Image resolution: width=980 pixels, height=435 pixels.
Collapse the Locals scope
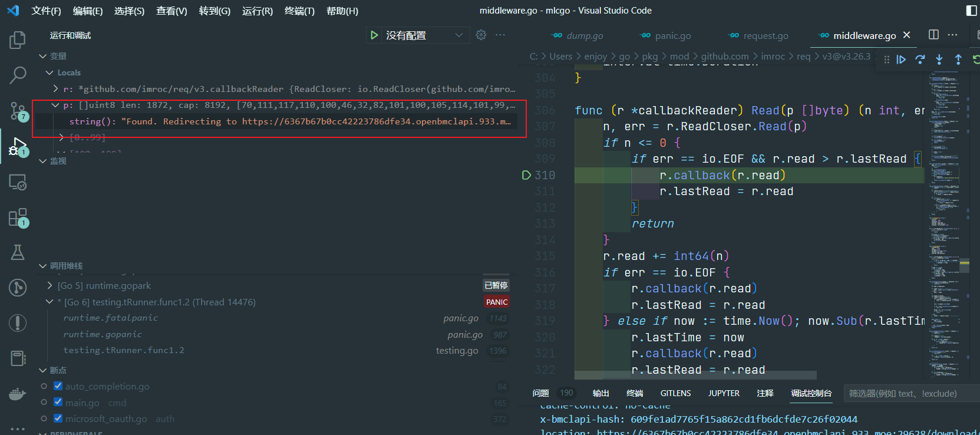[50, 72]
